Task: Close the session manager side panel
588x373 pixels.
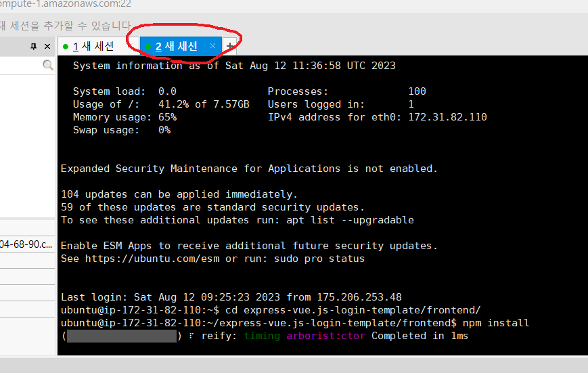Action: (x=47, y=46)
